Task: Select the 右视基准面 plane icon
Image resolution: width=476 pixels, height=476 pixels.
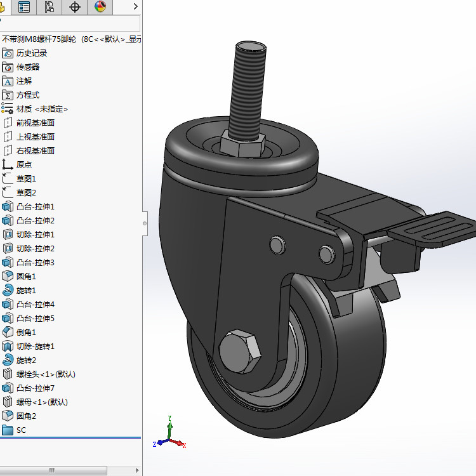Action: pos(8,151)
